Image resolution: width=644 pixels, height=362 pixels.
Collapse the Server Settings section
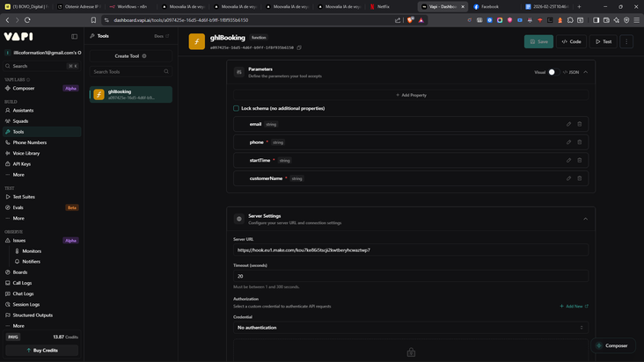coord(585,219)
